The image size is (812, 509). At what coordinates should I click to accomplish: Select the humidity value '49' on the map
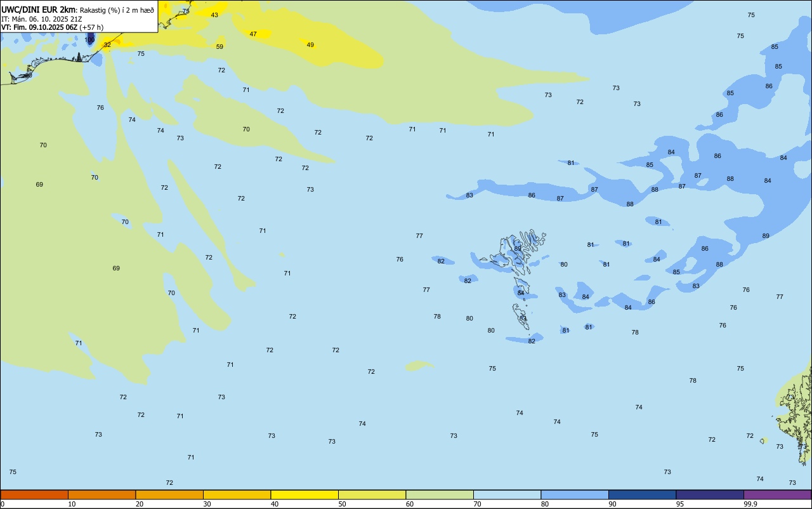(310, 44)
